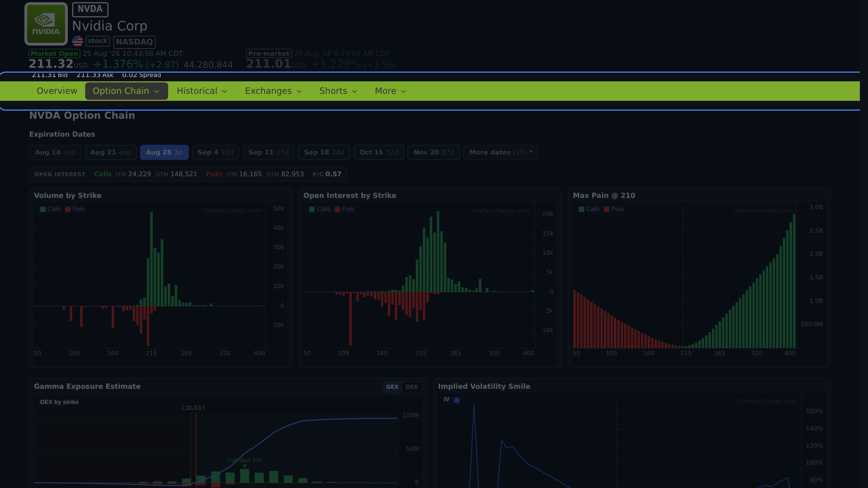This screenshot has width=868, height=488.
Task: Toggle Calls in Open Interest by Strike legend
Action: coord(320,209)
